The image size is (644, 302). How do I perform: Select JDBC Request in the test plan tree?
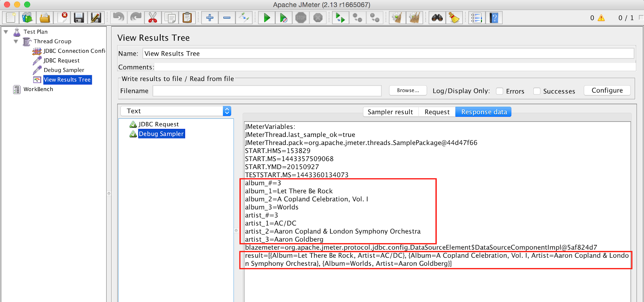point(62,60)
